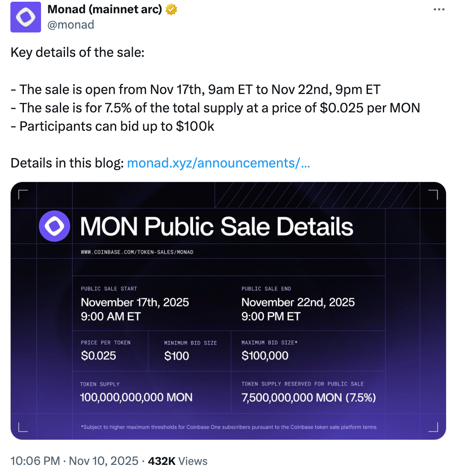Click the Monad logo inside the image

[x=54, y=226]
